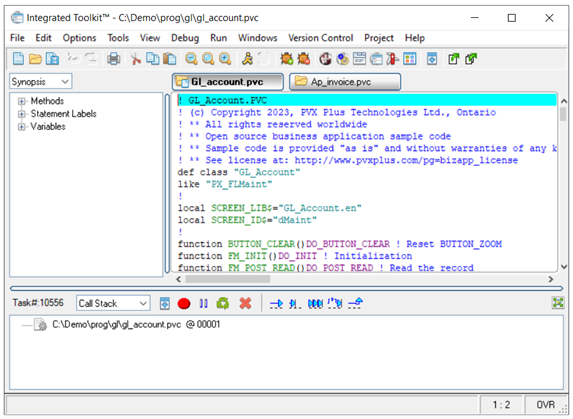Click the red record debug button

click(184, 304)
